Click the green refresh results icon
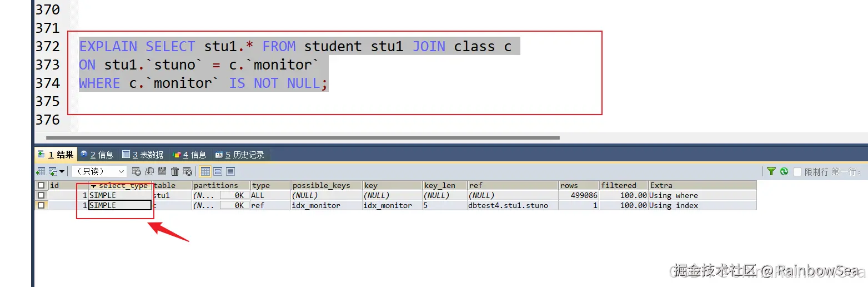The height and width of the screenshot is (287, 868). coord(784,171)
